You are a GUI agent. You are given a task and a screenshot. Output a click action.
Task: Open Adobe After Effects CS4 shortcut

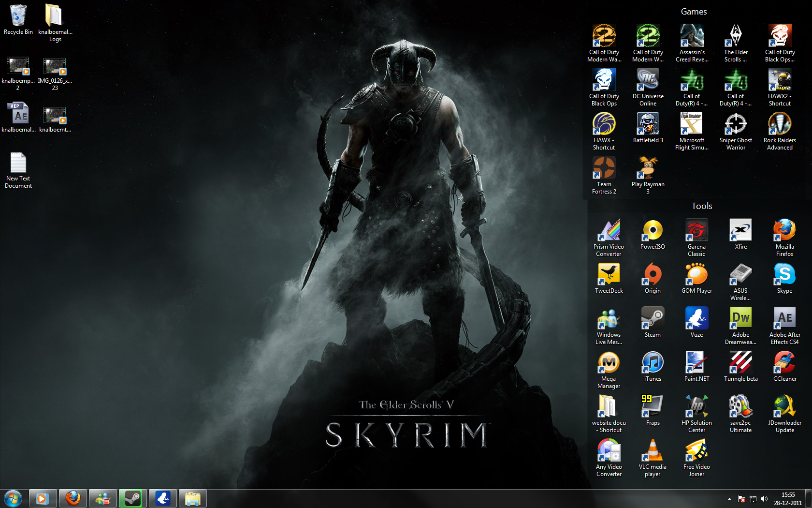pyautogui.click(x=784, y=318)
